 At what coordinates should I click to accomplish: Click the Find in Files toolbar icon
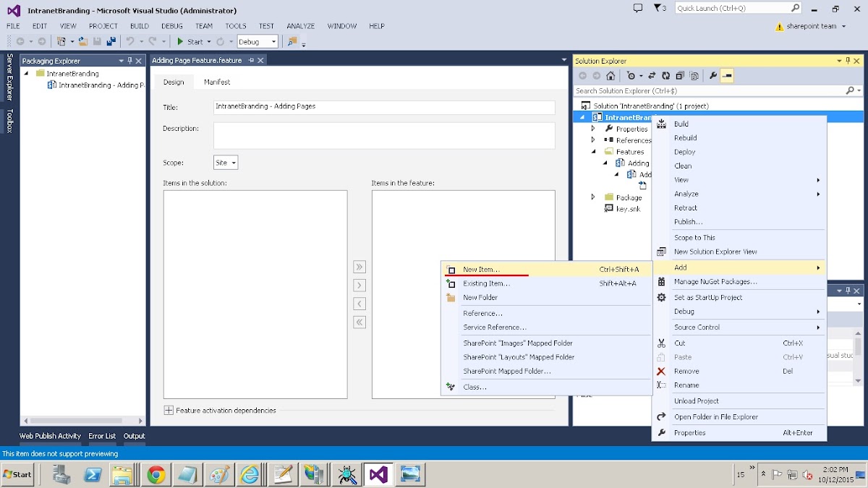292,42
